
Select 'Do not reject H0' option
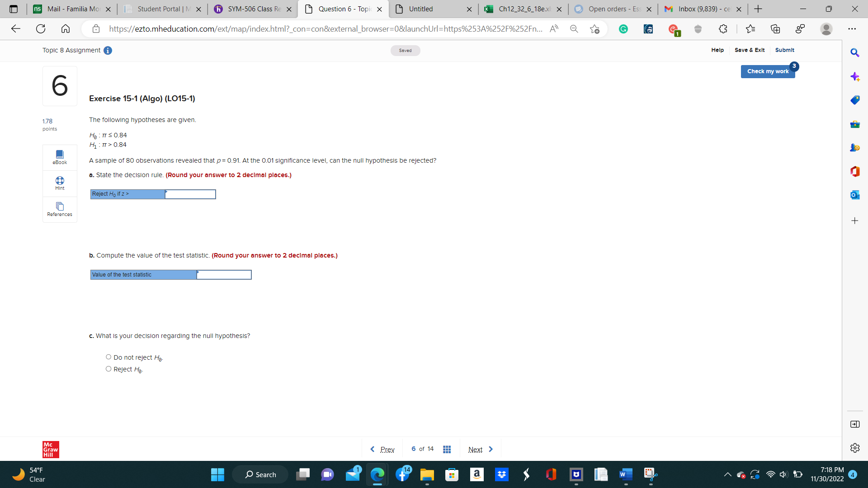click(108, 357)
